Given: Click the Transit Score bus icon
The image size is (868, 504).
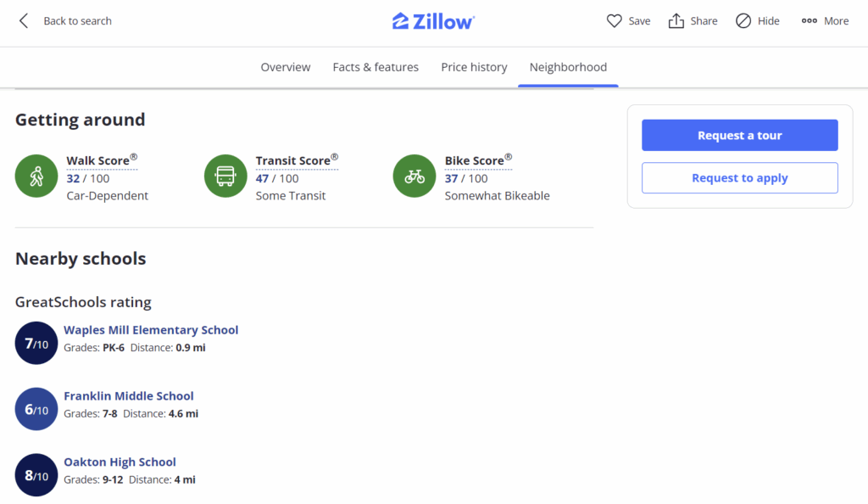Looking at the screenshot, I should [x=225, y=176].
